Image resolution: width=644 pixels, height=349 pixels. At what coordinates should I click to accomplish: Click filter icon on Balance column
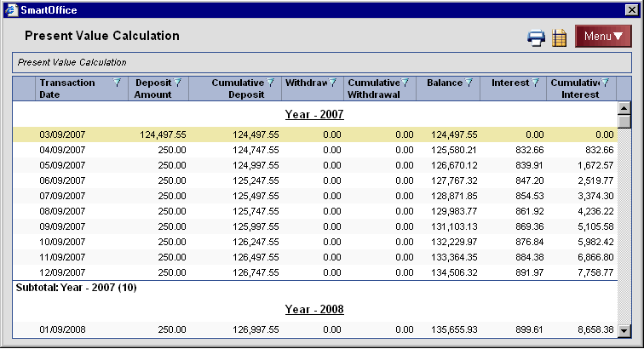coord(469,83)
